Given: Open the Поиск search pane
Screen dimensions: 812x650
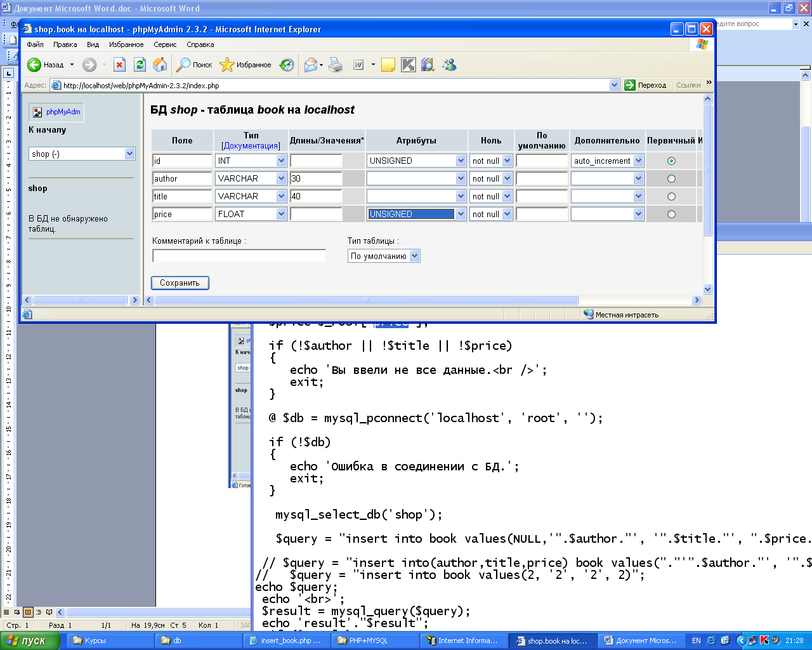Looking at the screenshot, I should 194,65.
